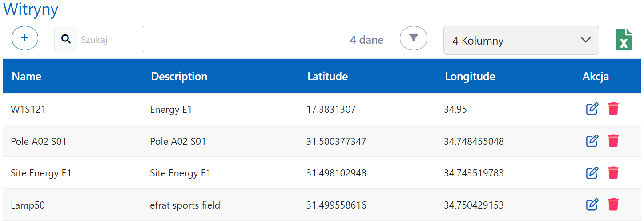Edit the Pole A02 S01 row
This screenshot has width=644, height=221.
(592, 141)
